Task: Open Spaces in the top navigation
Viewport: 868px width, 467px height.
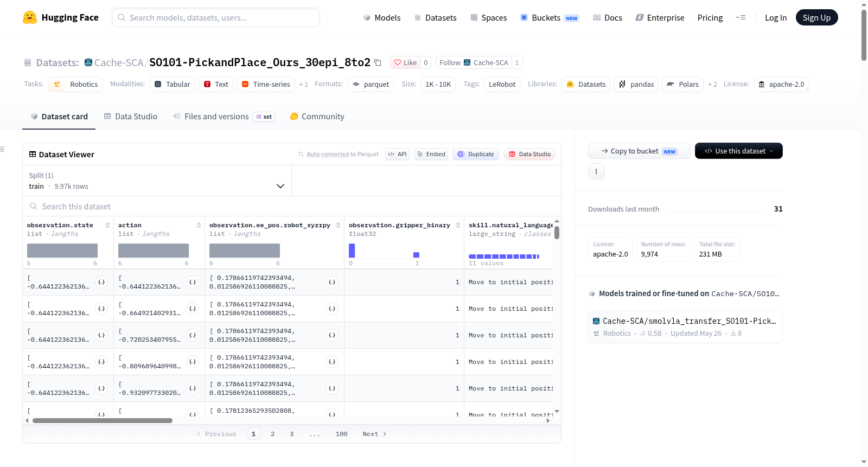Action: 489,17
